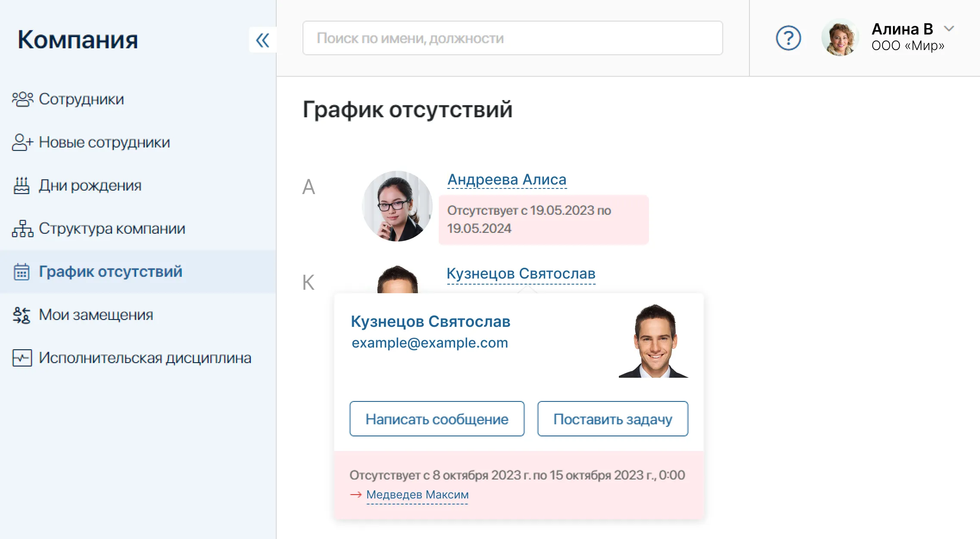Collapse the sidebar with the double-chevron

pyautogui.click(x=262, y=40)
